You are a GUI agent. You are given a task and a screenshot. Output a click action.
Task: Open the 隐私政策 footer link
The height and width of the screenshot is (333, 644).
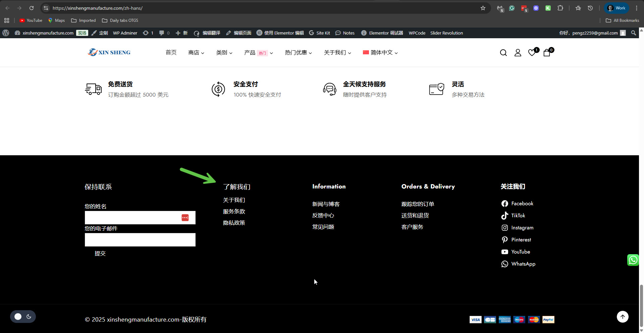tap(234, 223)
